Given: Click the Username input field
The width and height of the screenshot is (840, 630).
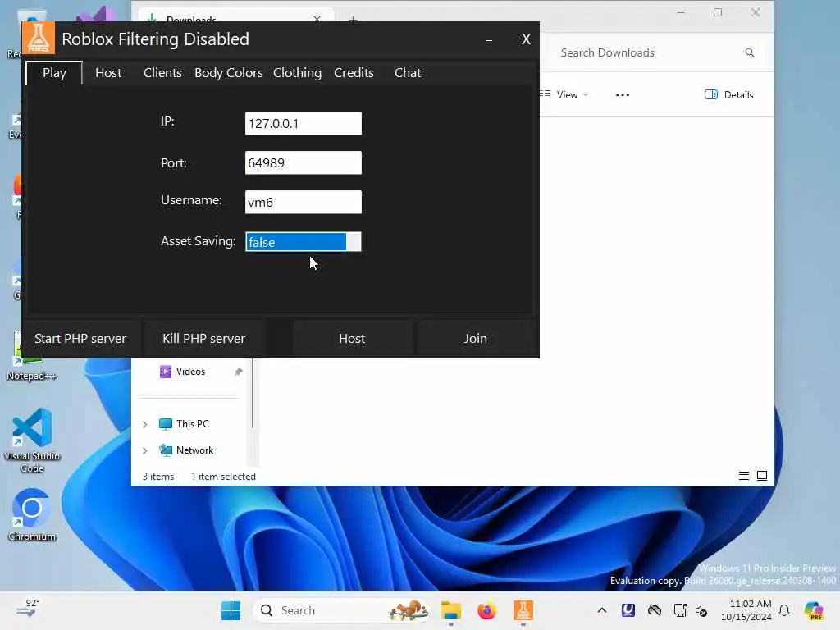Looking at the screenshot, I should click(304, 202).
